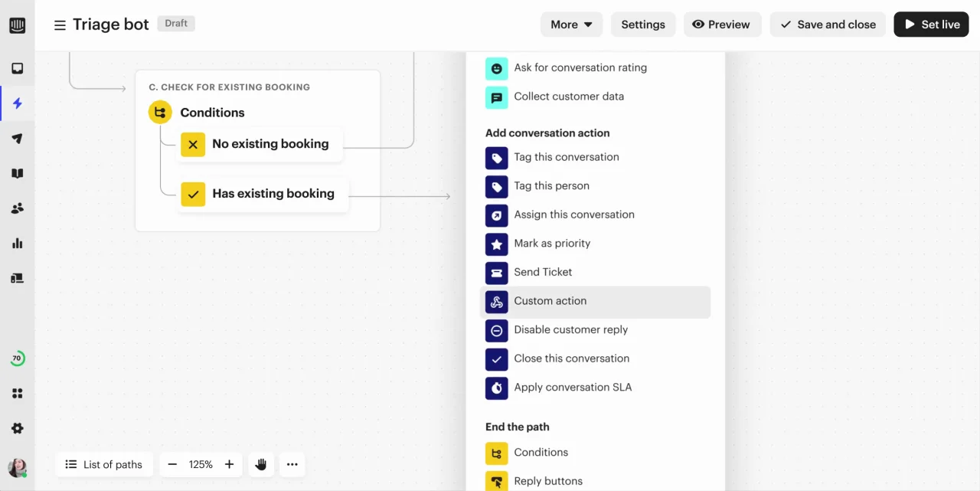Open the canvas ellipsis options menu
This screenshot has height=491, width=980.
(292, 464)
